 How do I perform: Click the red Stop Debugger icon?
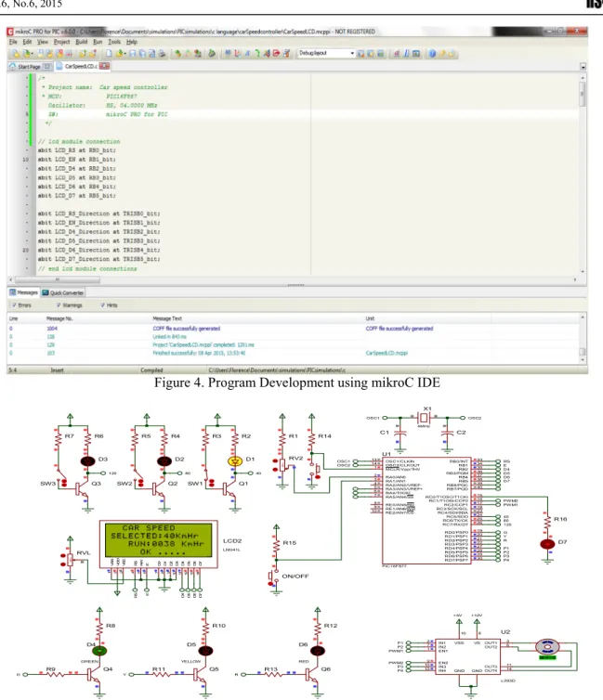pos(276,54)
